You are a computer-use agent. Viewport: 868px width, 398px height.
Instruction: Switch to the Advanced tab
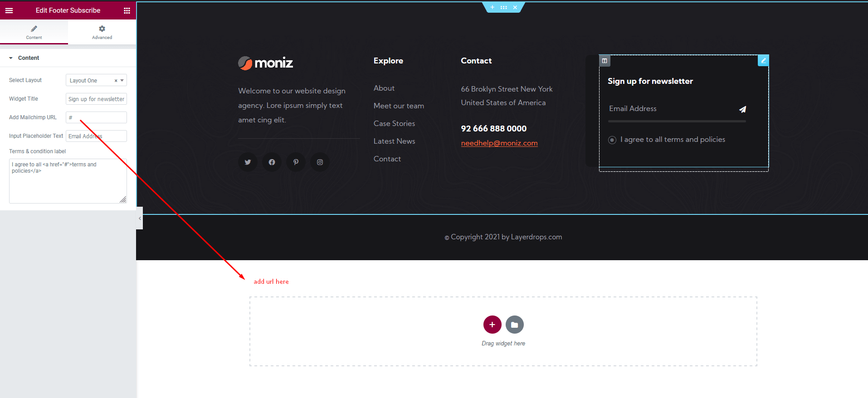pyautogui.click(x=102, y=32)
